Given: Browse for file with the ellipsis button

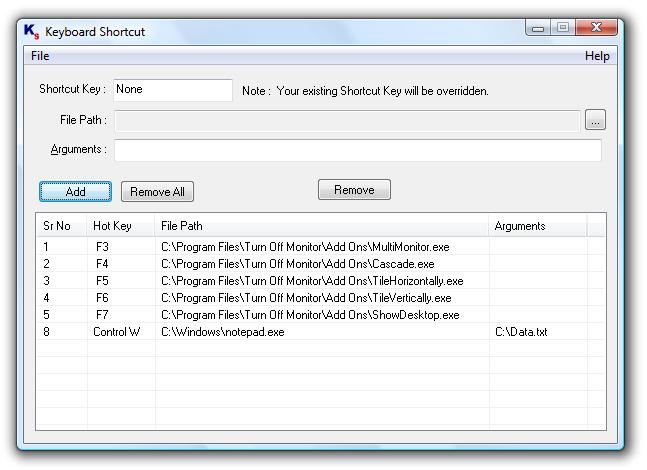Looking at the screenshot, I should (x=595, y=120).
